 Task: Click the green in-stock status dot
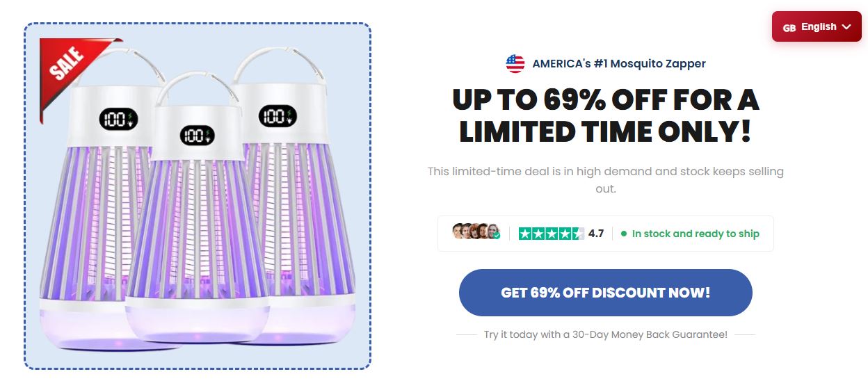[624, 234]
